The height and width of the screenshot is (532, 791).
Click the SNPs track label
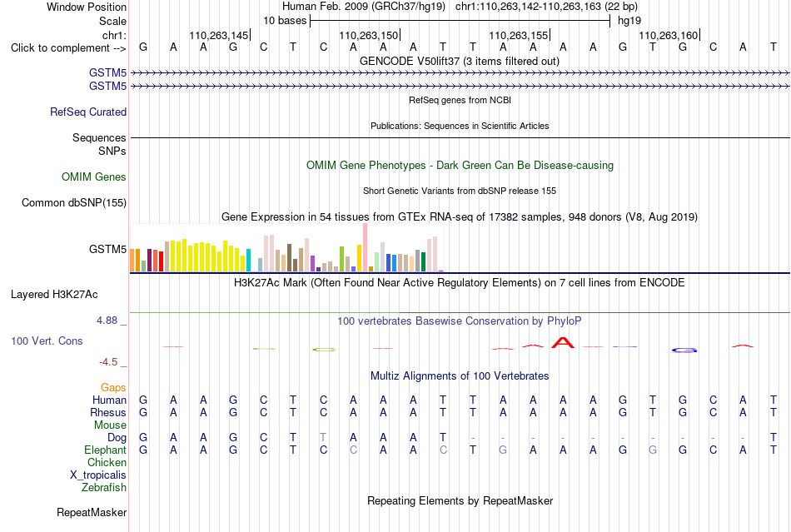pos(112,151)
